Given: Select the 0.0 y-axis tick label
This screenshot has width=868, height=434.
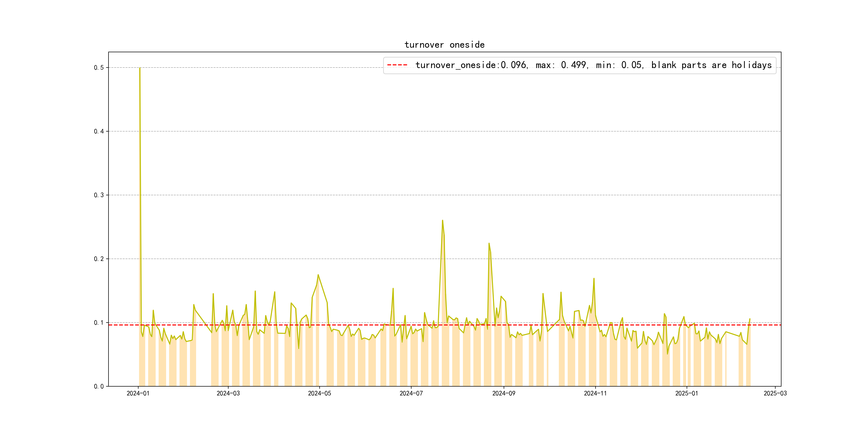Looking at the screenshot, I should [99, 387].
